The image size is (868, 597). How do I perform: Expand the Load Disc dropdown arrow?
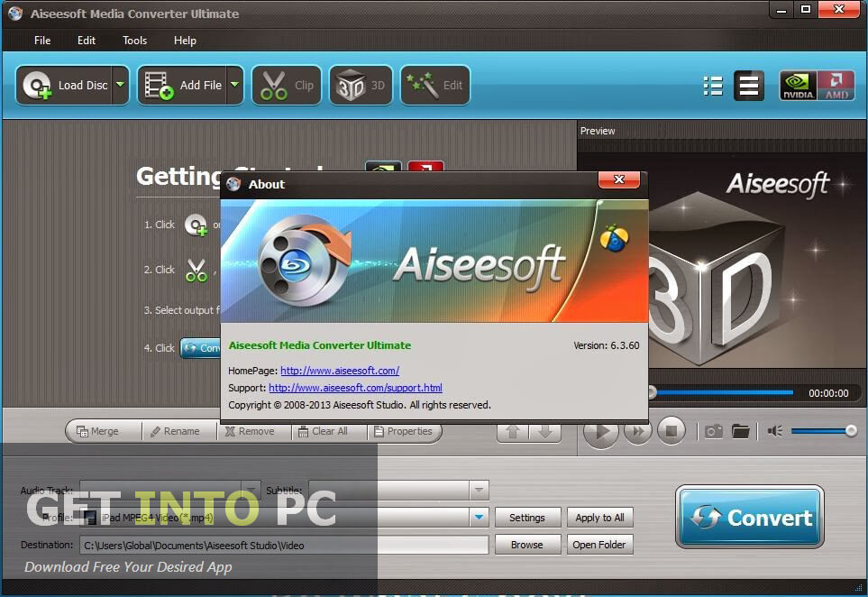pyautogui.click(x=120, y=86)
